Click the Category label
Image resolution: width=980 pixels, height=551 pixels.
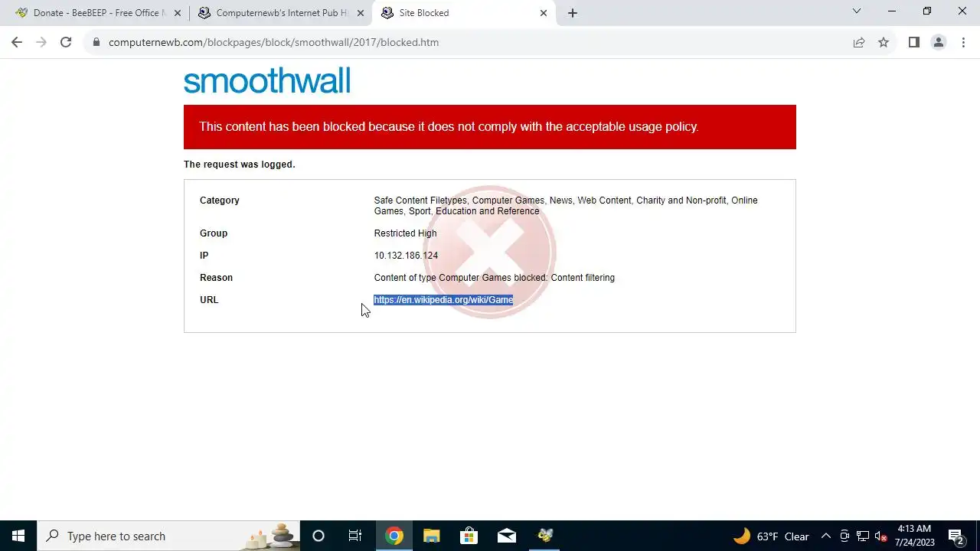pyautogui.click(x=220, y=201)
